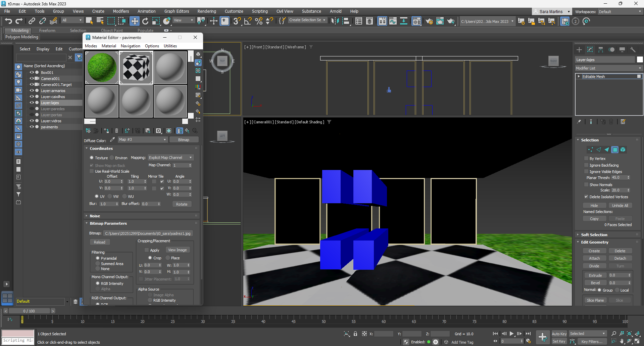644x346 pixels.
Task: Open the Navigation menu in Material Editor
Action: coord(130,46)
